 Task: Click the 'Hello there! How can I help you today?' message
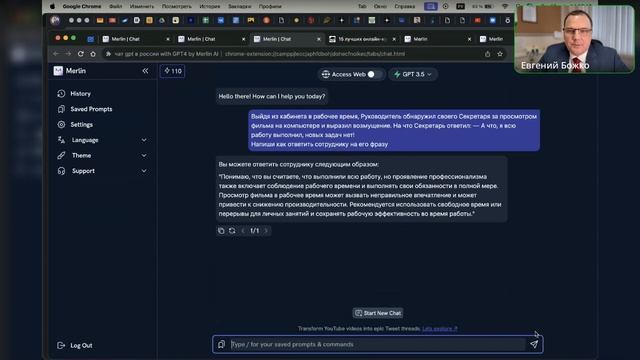click(272, 97)
